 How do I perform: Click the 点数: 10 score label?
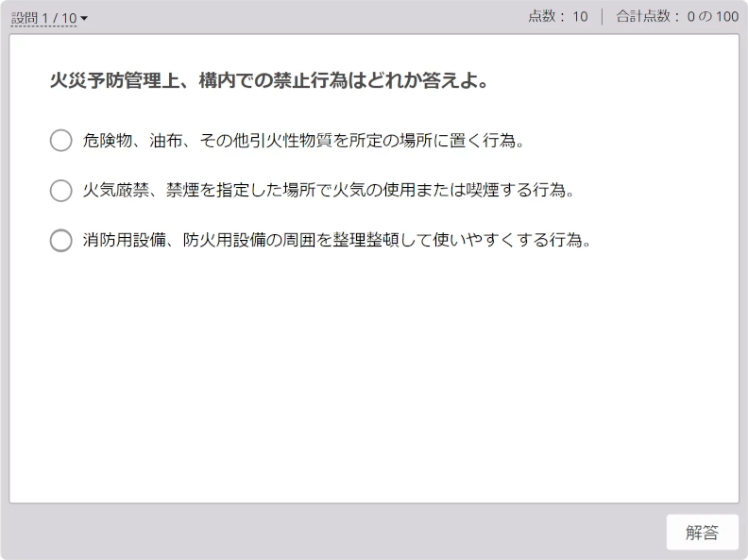[x=558, y=17]
